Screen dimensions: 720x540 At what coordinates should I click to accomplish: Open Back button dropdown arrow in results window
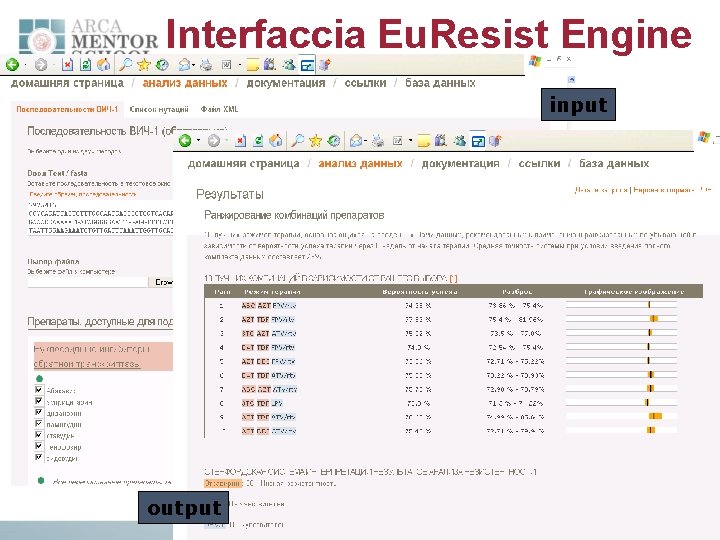(x=198, y=141)
